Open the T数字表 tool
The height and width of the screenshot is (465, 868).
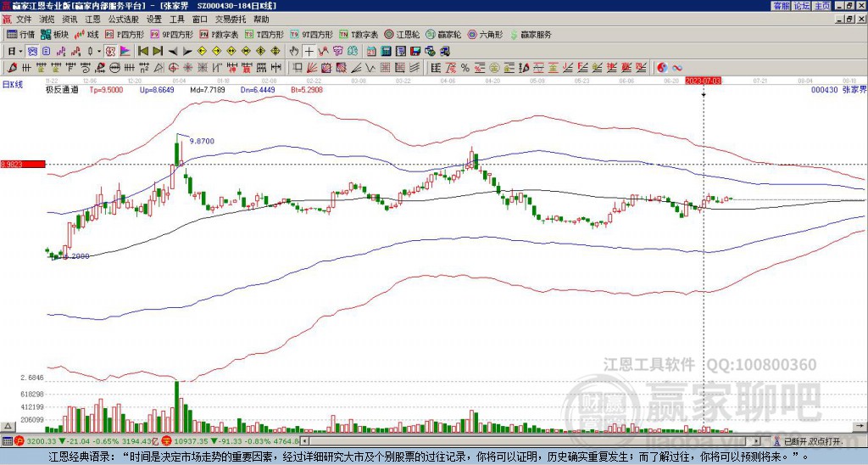pos(359,34)
